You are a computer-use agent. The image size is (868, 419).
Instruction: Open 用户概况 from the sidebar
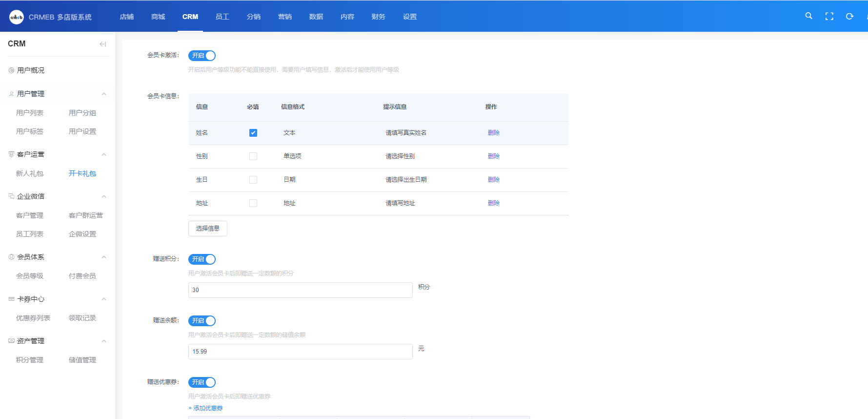pos(31,70)
